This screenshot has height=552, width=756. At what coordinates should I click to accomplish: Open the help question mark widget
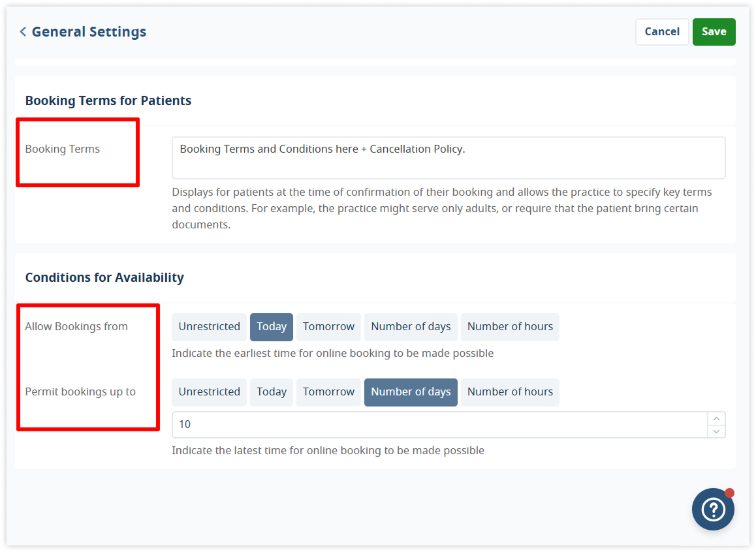(x=713, y=509)
